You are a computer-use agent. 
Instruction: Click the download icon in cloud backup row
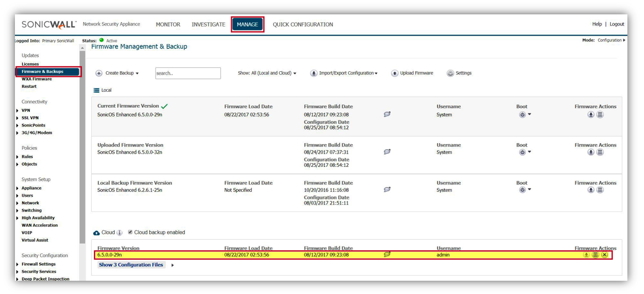586,255
